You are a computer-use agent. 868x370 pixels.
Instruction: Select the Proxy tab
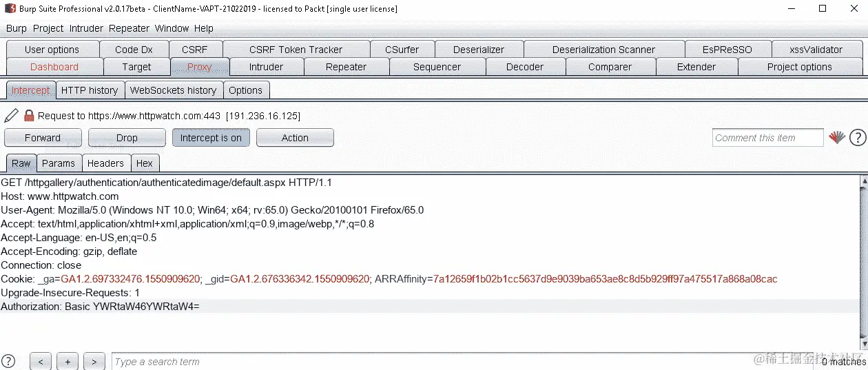pyautogui.click(x=199, y=67)
